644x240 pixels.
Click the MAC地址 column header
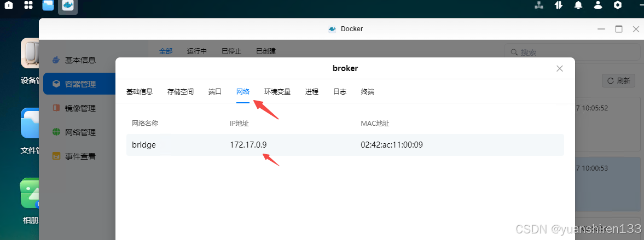click(x=375, y=123)
